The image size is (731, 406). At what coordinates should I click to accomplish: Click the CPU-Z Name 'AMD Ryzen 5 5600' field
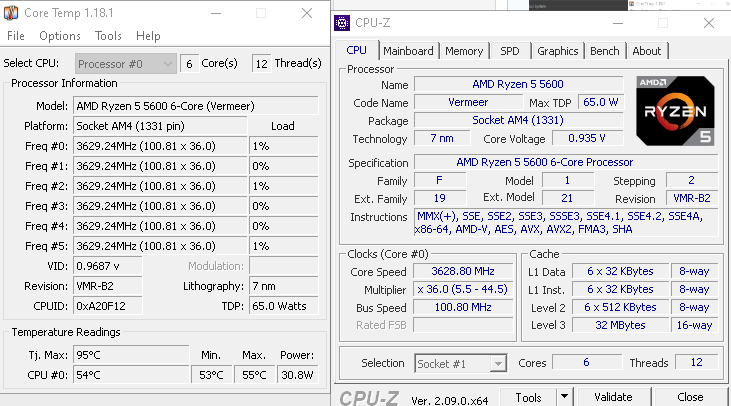518,84
